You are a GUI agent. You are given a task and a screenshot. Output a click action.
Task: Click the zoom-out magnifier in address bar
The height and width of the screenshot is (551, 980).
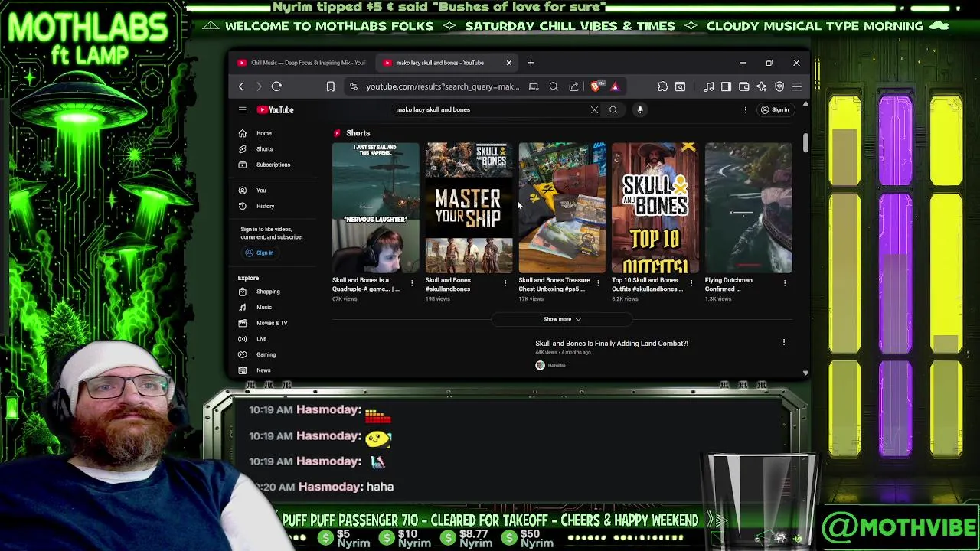554,86
